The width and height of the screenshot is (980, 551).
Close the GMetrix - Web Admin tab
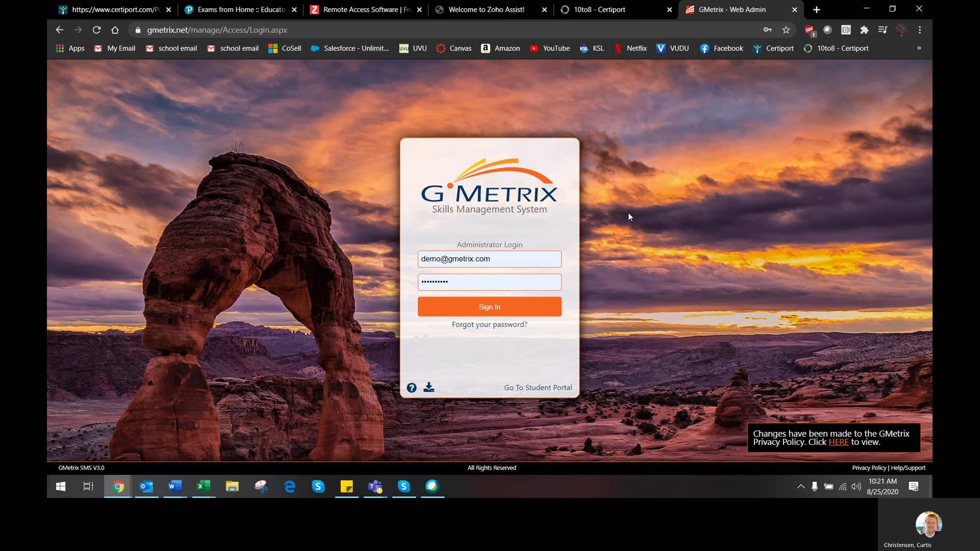(794, 10)
